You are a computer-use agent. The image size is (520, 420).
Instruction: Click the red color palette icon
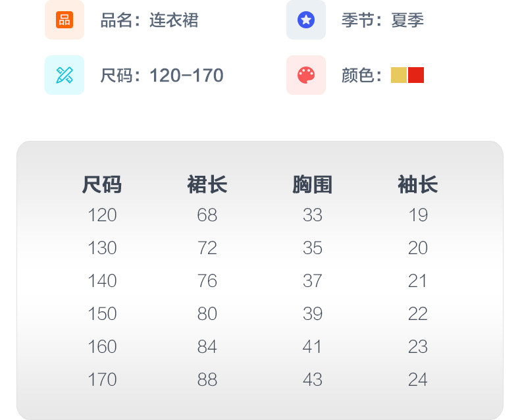pos(305,75)
